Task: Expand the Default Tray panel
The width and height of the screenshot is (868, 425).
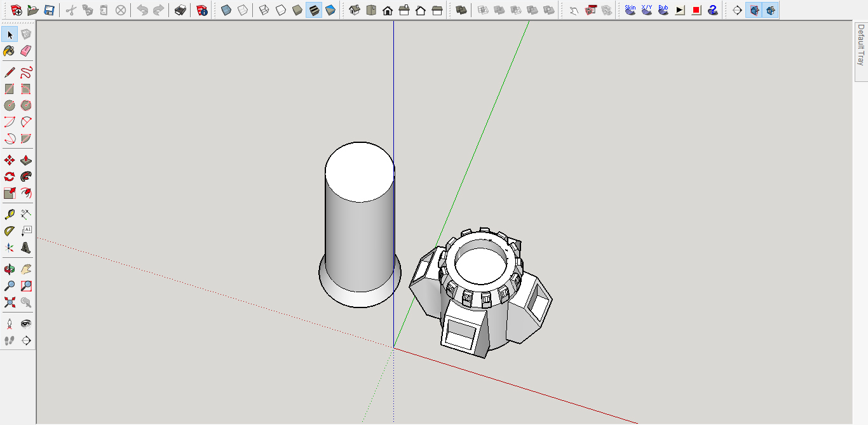Action: pos(861,51)
